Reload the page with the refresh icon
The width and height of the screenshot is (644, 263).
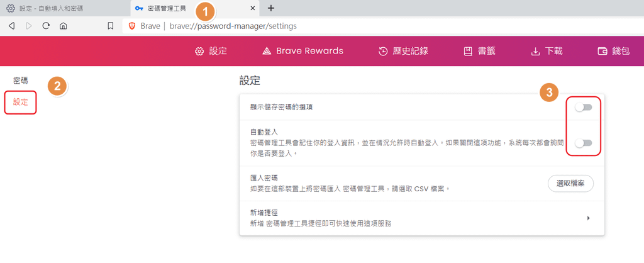point(46,26)
